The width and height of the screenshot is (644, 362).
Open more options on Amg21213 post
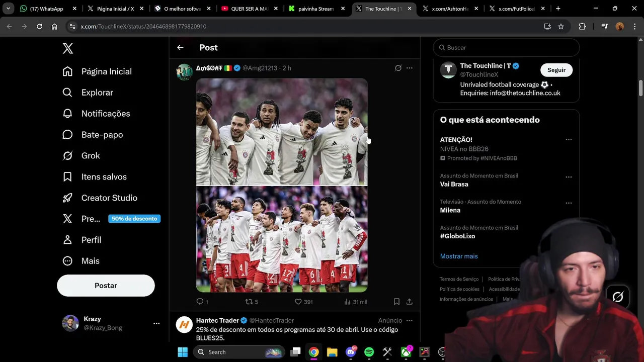(x=410, y=68)
